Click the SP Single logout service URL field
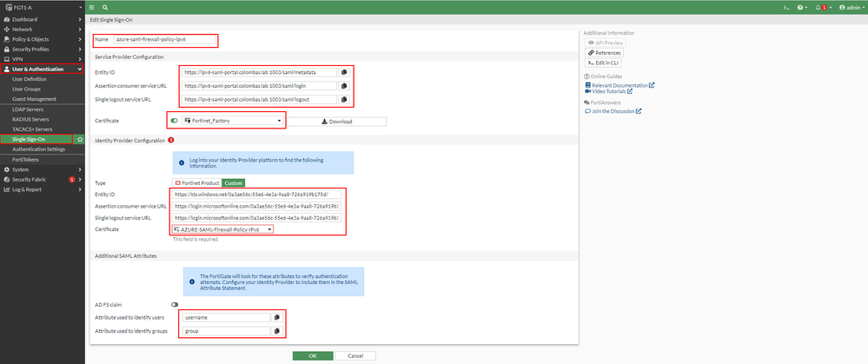 259,100
